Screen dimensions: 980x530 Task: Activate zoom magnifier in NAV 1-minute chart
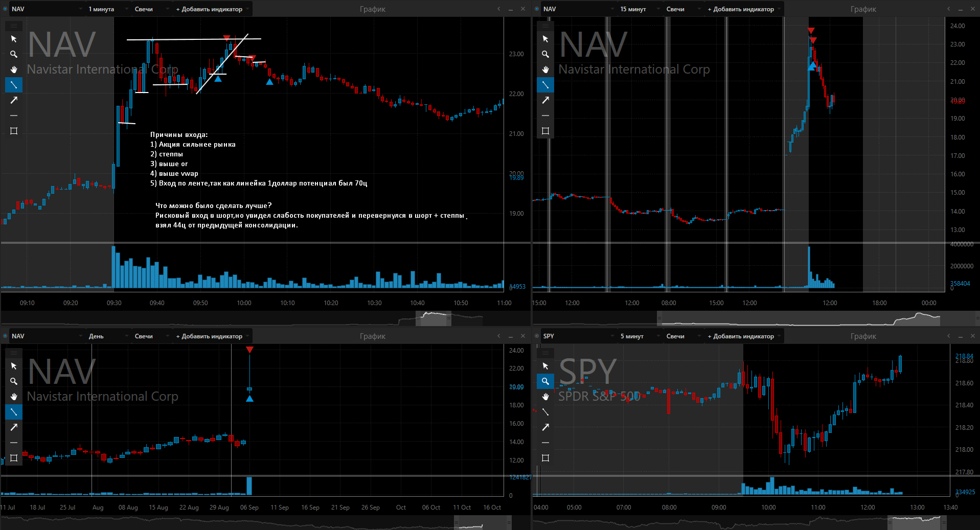click(14, 54)
